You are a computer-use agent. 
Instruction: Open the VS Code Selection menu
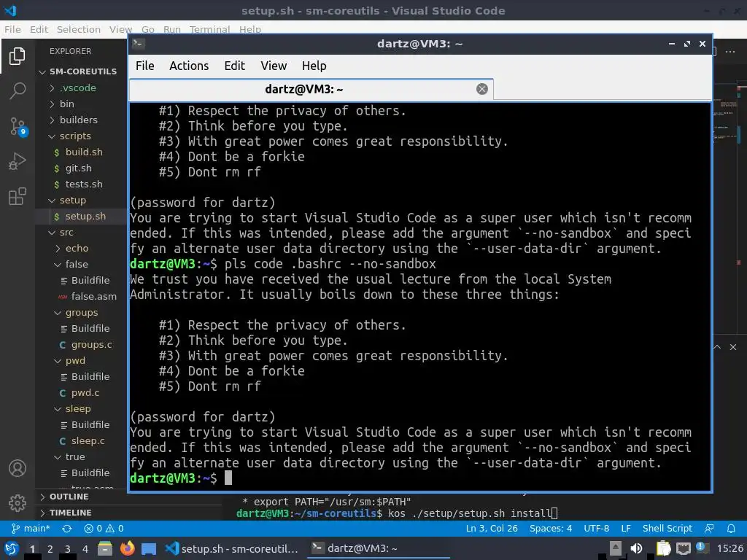pyautogui.click(x=79, y=29)
